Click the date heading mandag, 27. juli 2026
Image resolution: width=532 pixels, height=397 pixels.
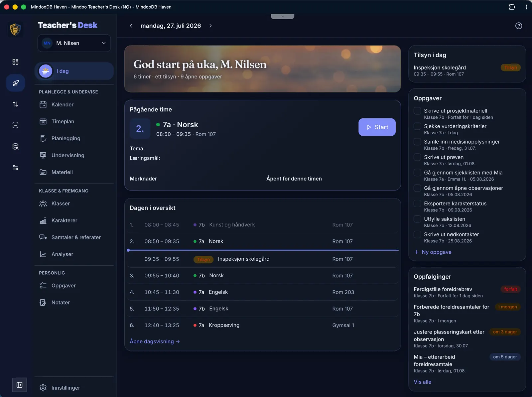coord(171,26)
